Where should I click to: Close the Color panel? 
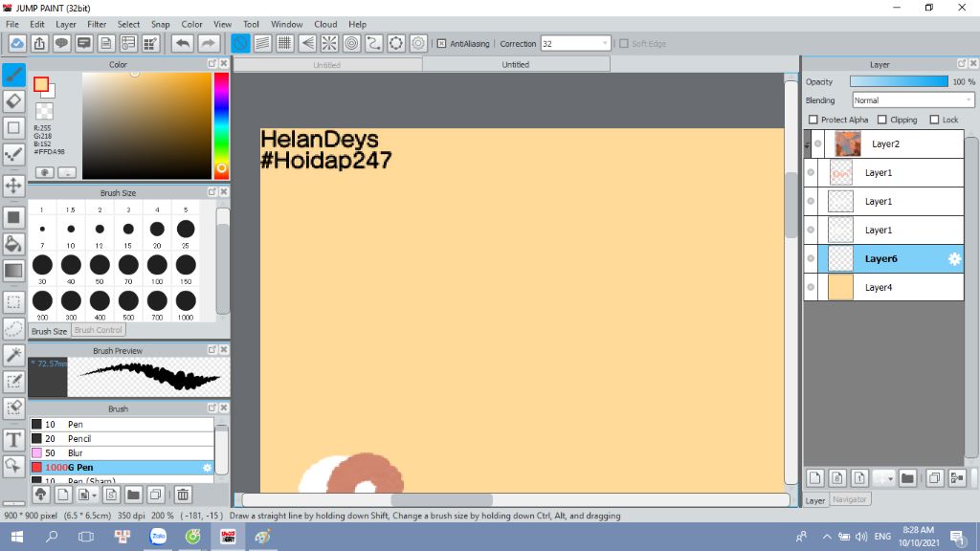224,64
